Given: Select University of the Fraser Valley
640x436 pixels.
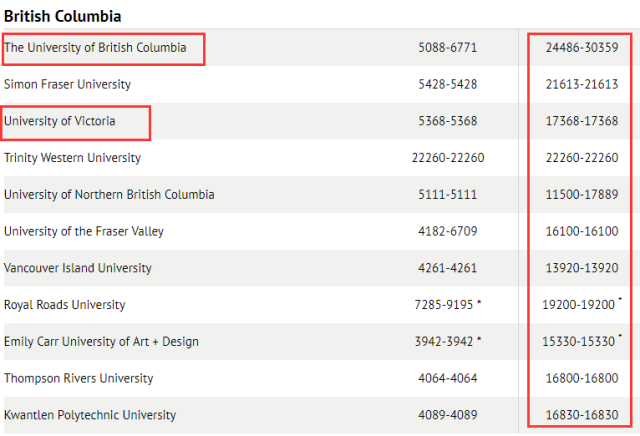Looking at the screenshot, I should pyautogui.click(x=84, y=232).
